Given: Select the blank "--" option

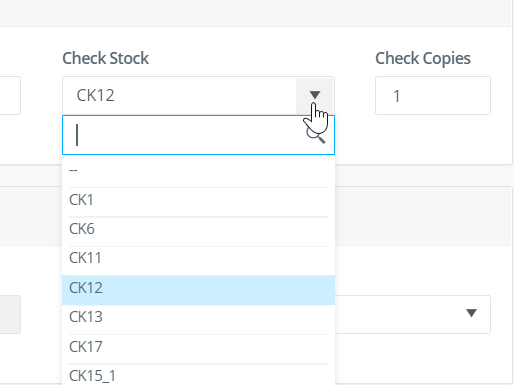Looking at the screenshot, I should point(198,171).
